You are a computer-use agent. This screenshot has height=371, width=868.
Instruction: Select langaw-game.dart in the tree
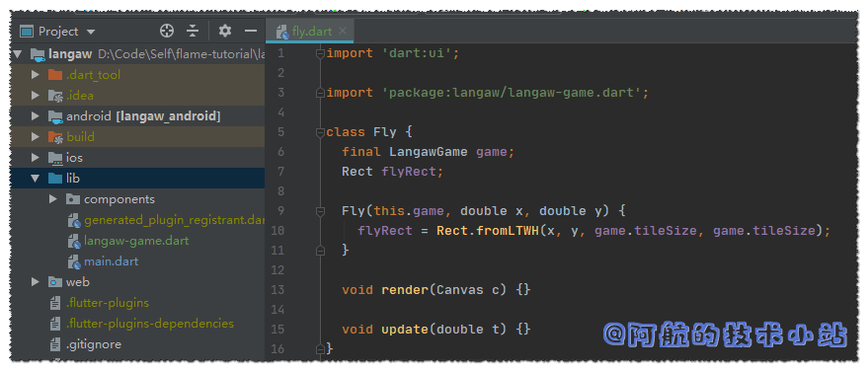tap(136, 241)
